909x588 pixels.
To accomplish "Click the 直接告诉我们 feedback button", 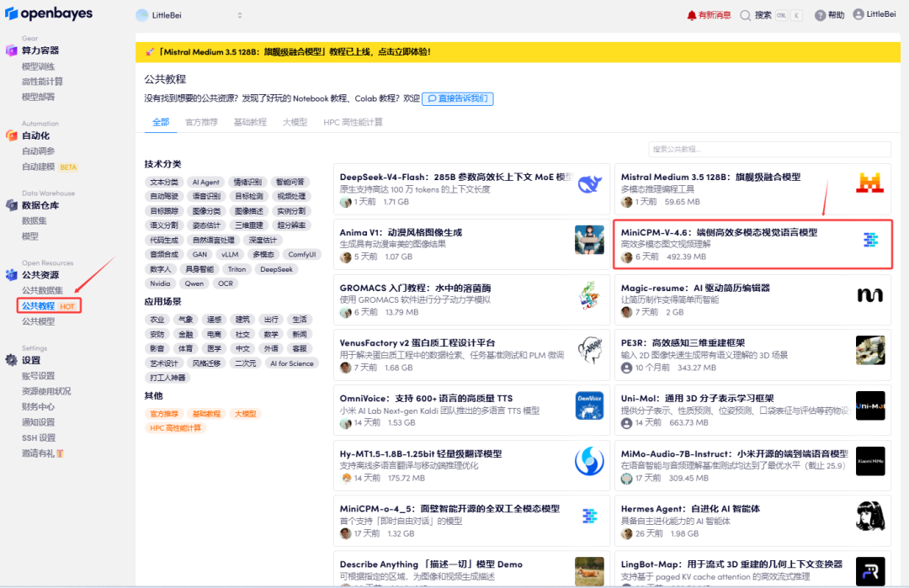I will (457, 98).
